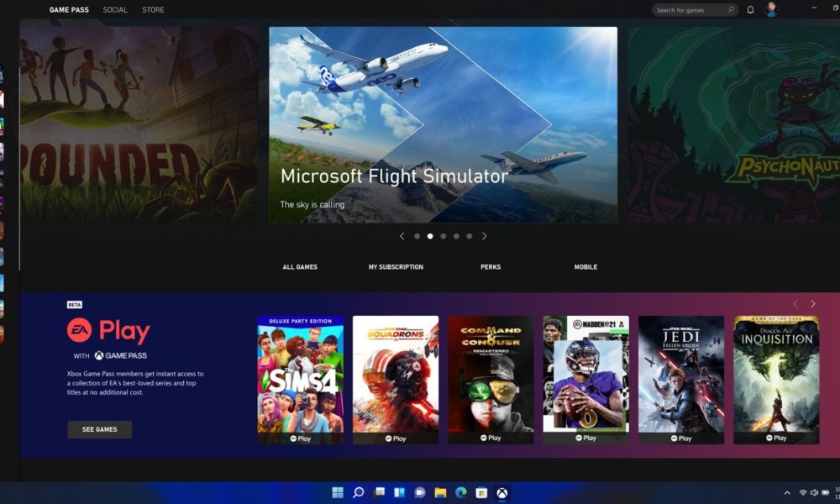Open the notifications bell
This screenshot has width=840, height=504.
tap(750, 9)
